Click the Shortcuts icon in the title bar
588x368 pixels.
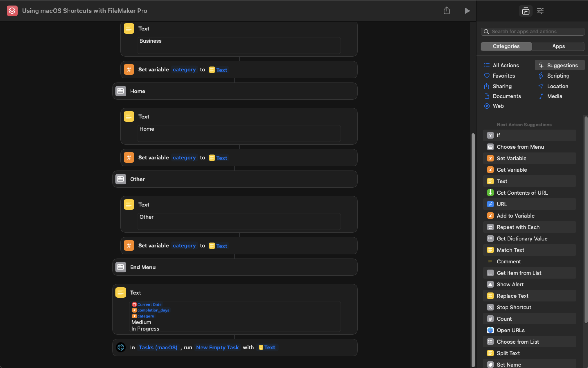pos(12,10)
